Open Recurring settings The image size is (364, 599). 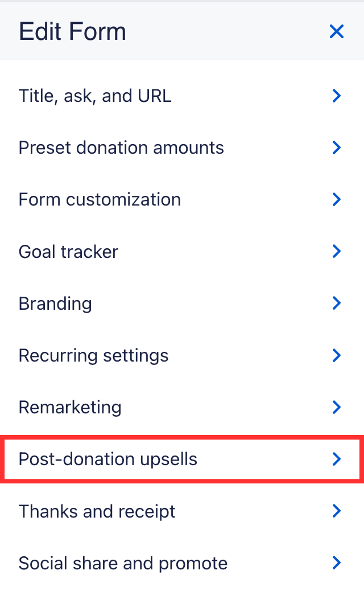(x=93, y=355)
